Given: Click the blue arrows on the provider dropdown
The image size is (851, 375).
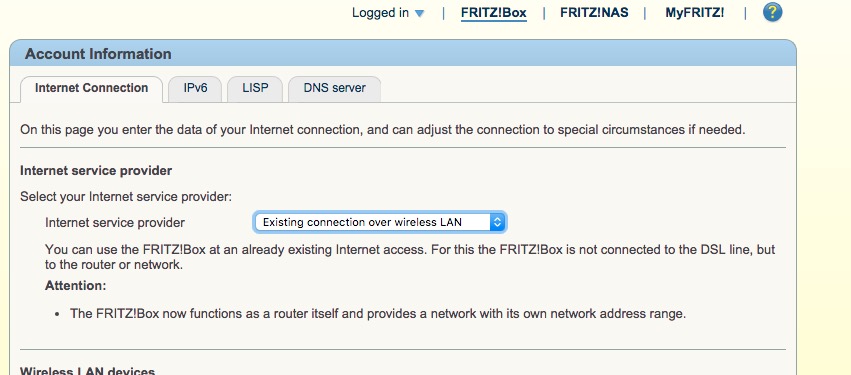Looking at the screenshot, I should [x=498, y=222].
